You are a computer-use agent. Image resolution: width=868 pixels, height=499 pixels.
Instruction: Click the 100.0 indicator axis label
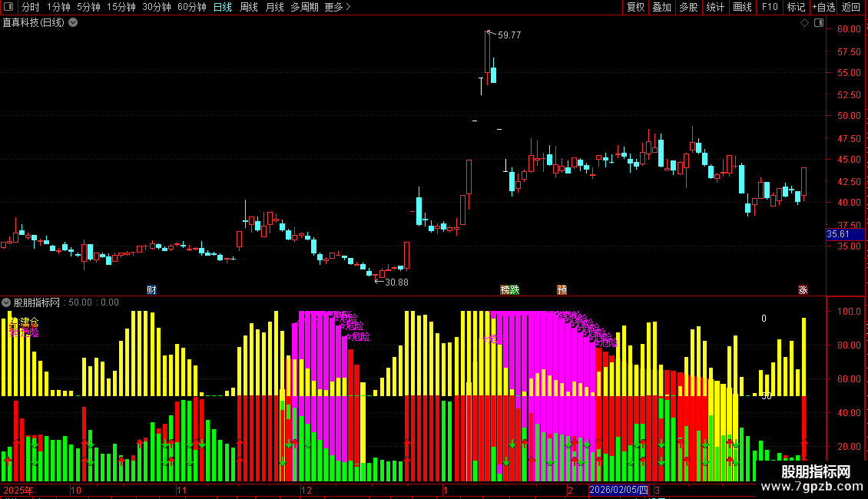tap(849, 312)
